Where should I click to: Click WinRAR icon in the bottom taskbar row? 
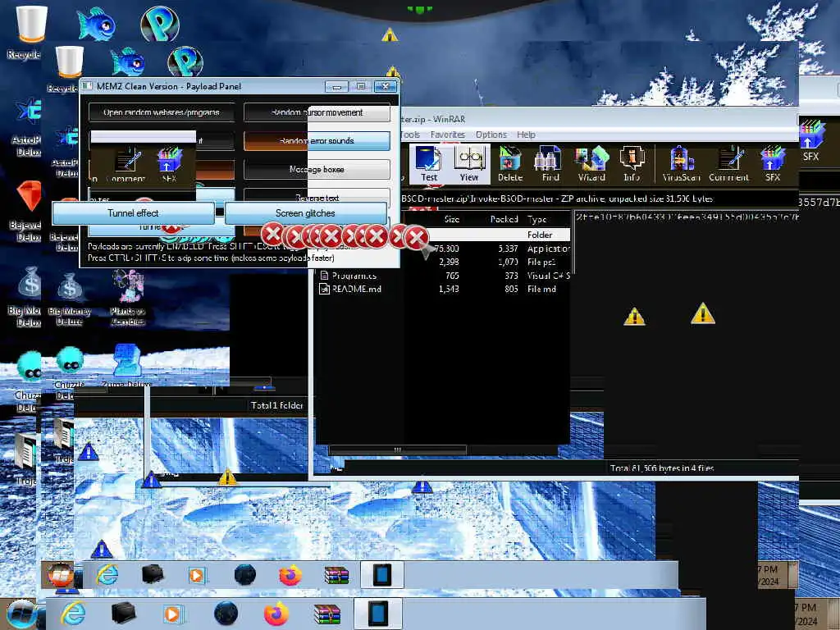click(326, 614)
